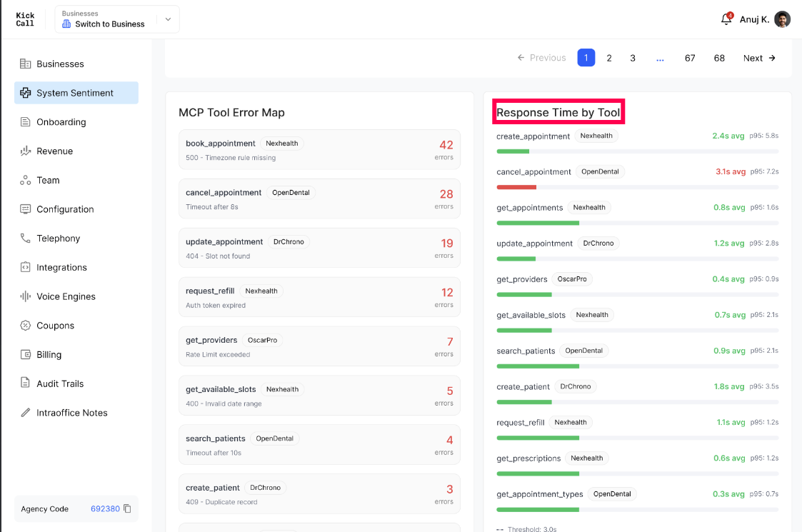Go to the Next page
Screen dimensions: 802x532
point(759,58)
